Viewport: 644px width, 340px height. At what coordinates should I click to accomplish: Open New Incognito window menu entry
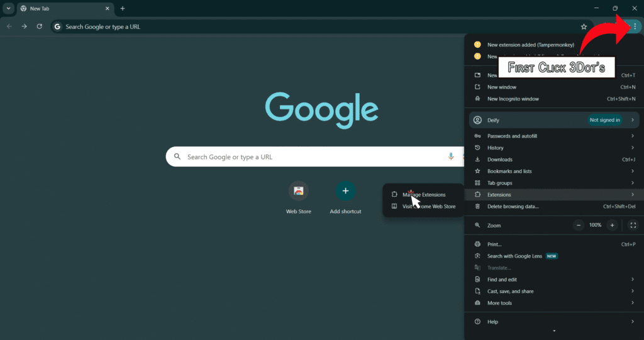(554, 99)
